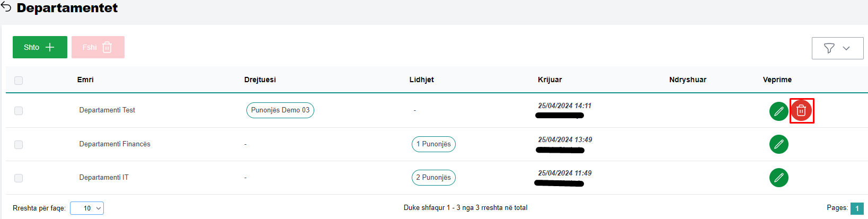Screen dimensions: 868x219
Task: Edit Departamenti Test with pencil icon
Action: click(778, 111)
